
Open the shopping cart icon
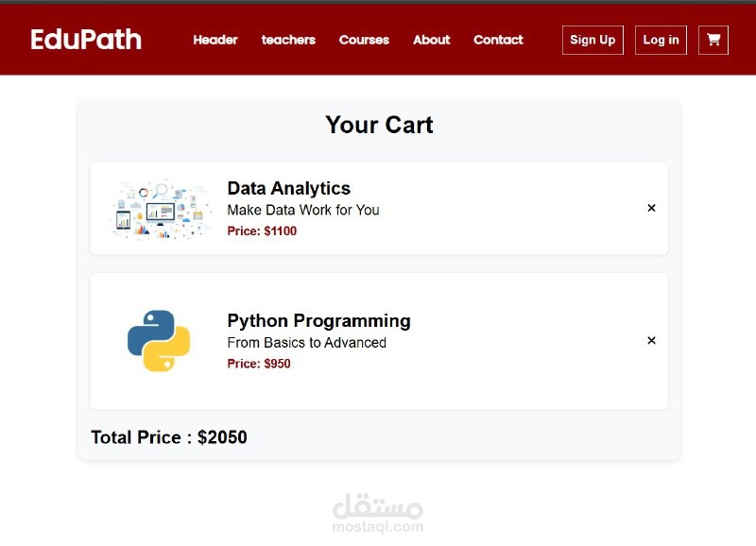pyautogui.click(x=713, y=40)
